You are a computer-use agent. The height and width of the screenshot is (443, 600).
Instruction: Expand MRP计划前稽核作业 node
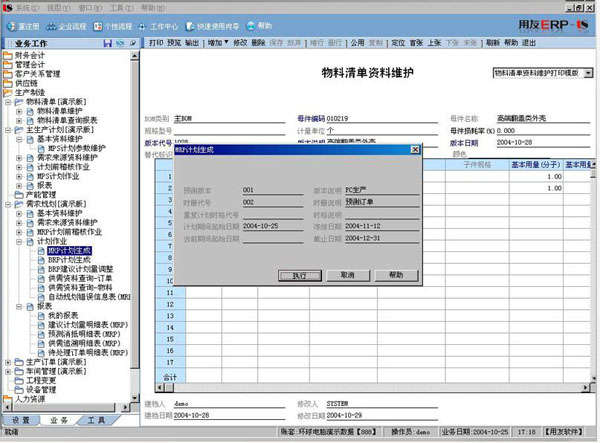click(19, 232)
